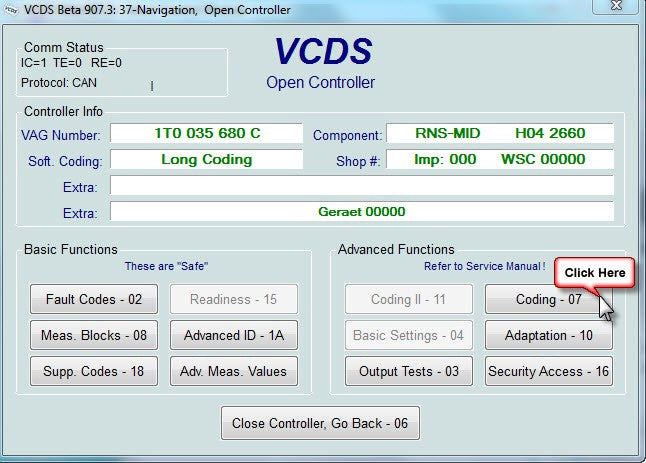Image resolution: width=646 pixels, height=463 pixels.
Task: Open Supp. Codes - 18
Action: coord(94,371)
